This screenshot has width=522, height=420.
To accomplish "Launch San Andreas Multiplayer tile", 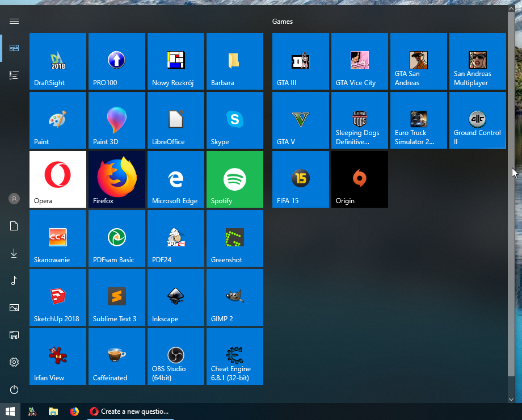I will click(x=478, y=61).
